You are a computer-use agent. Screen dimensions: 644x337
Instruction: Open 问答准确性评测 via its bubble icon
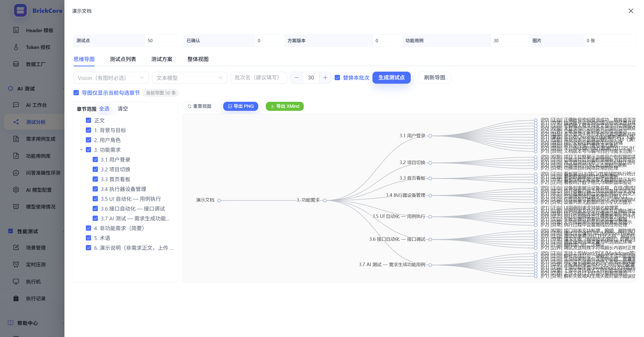[x=16, y=173]
